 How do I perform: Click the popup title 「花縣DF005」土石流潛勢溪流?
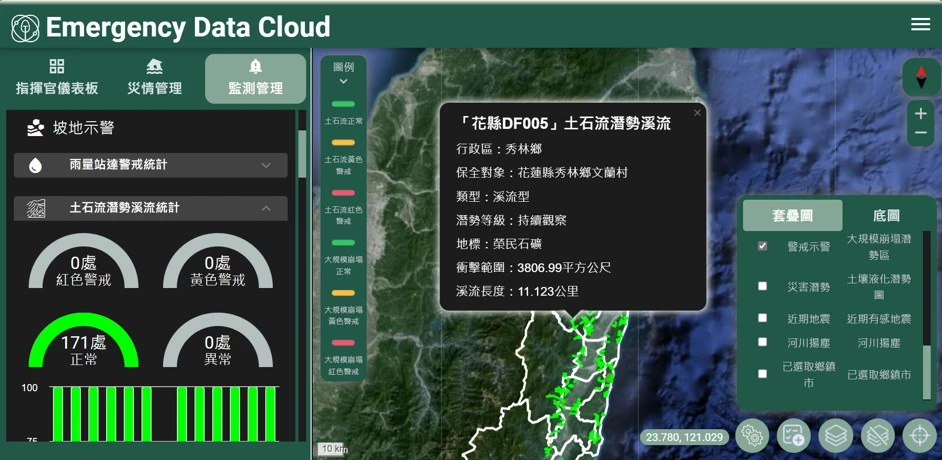563,124
